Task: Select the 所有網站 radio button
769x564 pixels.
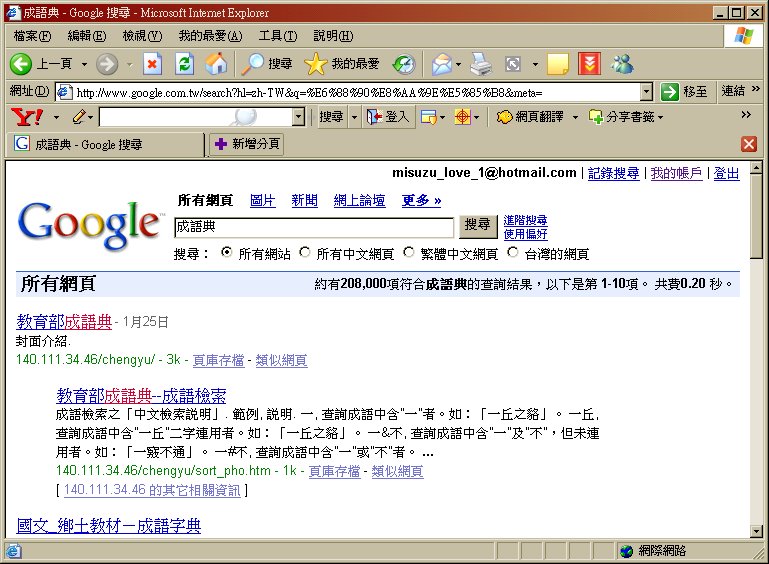Action: click(x=227, y=252)
